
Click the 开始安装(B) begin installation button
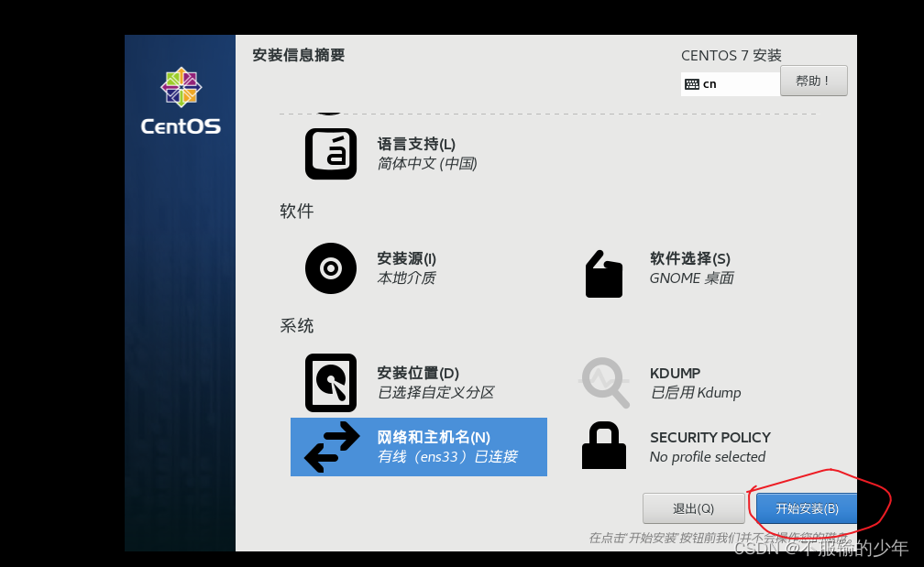click(x=806, y=508)
